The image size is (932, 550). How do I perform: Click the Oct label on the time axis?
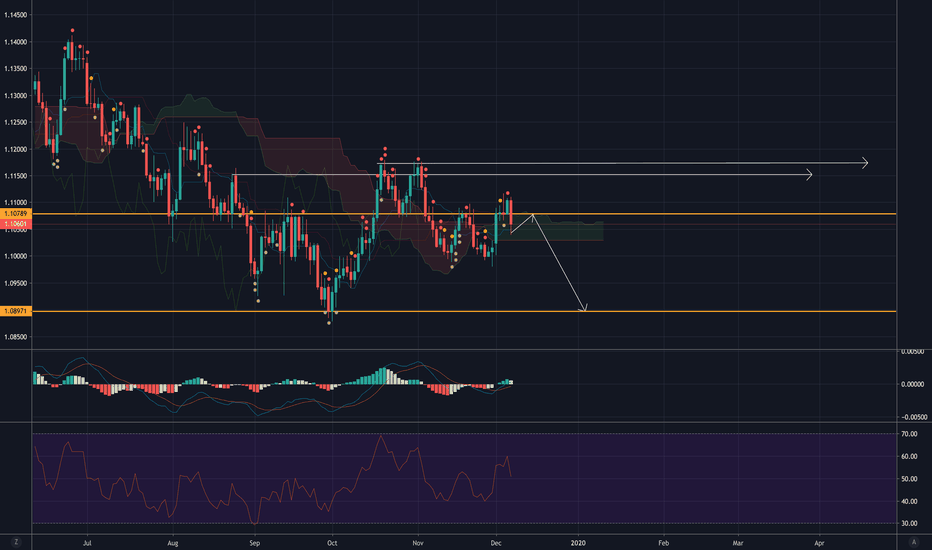pyautogui.click(x=333, y=541)
